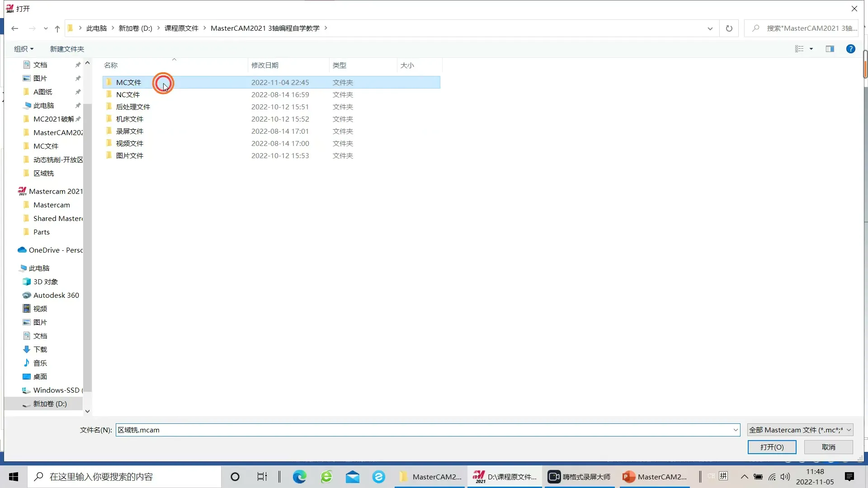
Task: Select Mastercam 2021 in the navigation tree
Action: point(55,191)
